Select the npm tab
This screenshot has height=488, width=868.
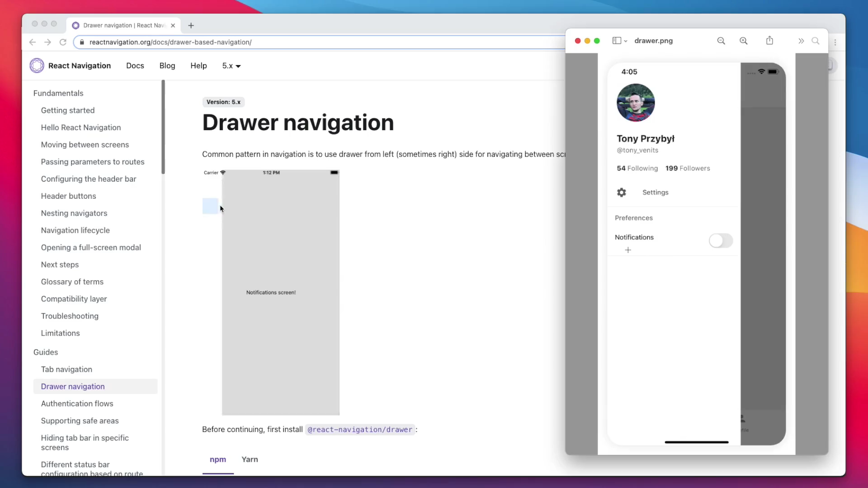point(218,459)
